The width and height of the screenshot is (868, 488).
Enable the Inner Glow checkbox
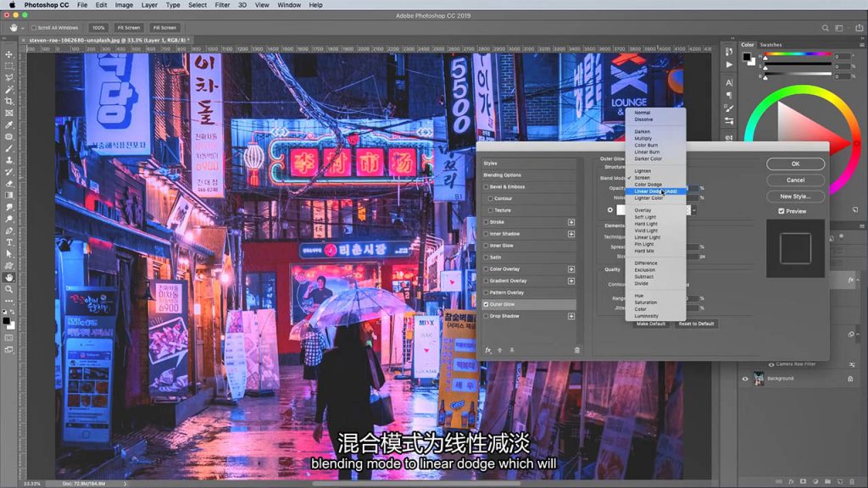point(486,246)
